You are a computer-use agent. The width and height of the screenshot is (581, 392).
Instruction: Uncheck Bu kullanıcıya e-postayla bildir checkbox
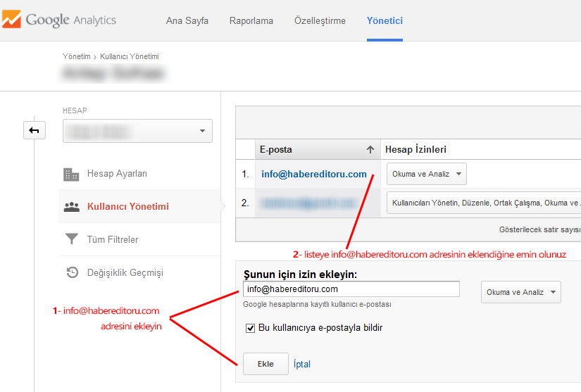tap(250, 329)
